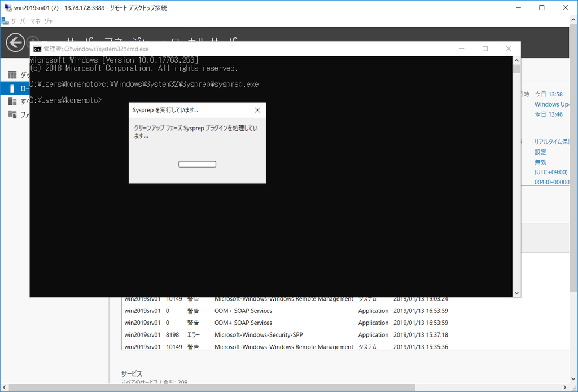Click the (UTC+09:00) time zone link
Screen dimensions: 578x392
click(x=551, y=172)
